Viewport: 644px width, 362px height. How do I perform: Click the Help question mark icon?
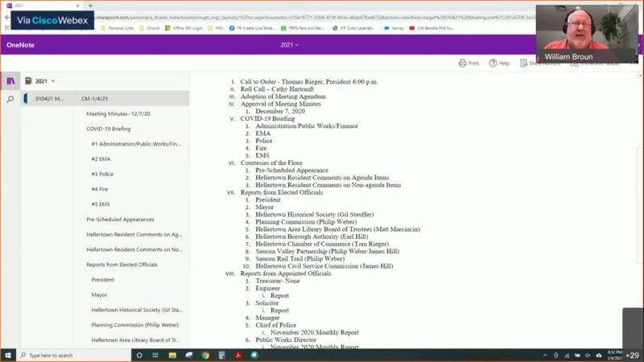coord(493,63)
